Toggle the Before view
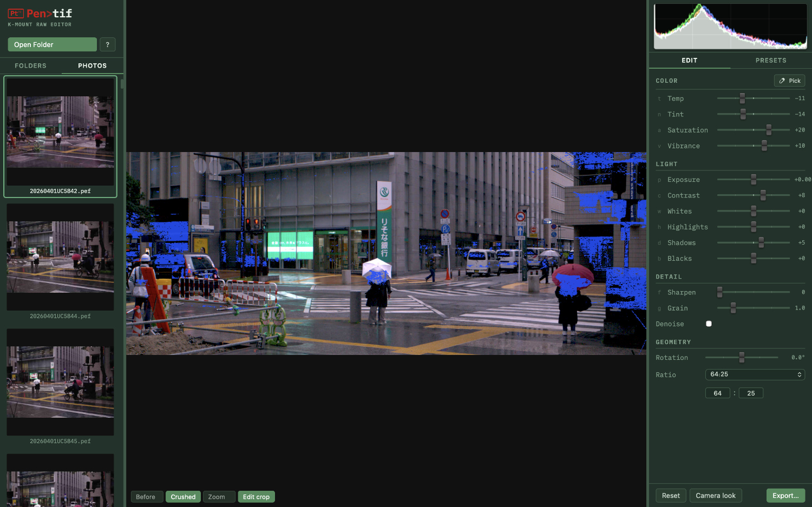The height and width of the screenshot is (507, 812). (x=146, y=497)
